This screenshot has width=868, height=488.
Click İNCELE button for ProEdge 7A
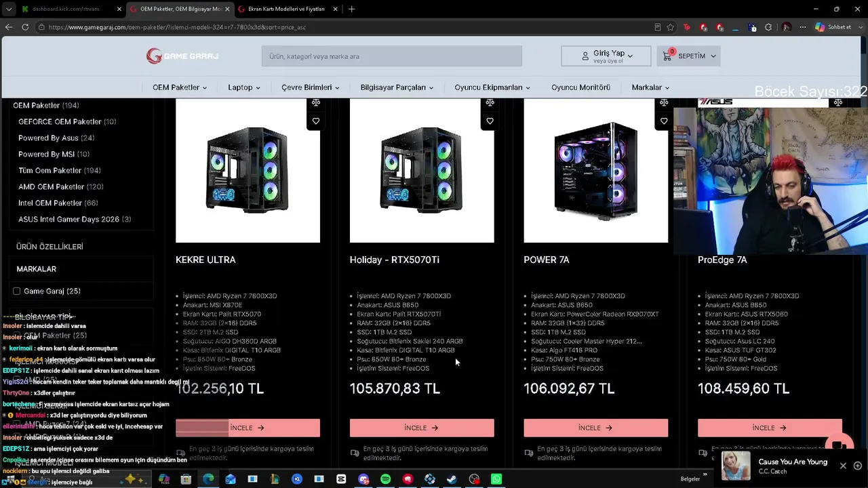pyautogui.click(x=770, y=428)
